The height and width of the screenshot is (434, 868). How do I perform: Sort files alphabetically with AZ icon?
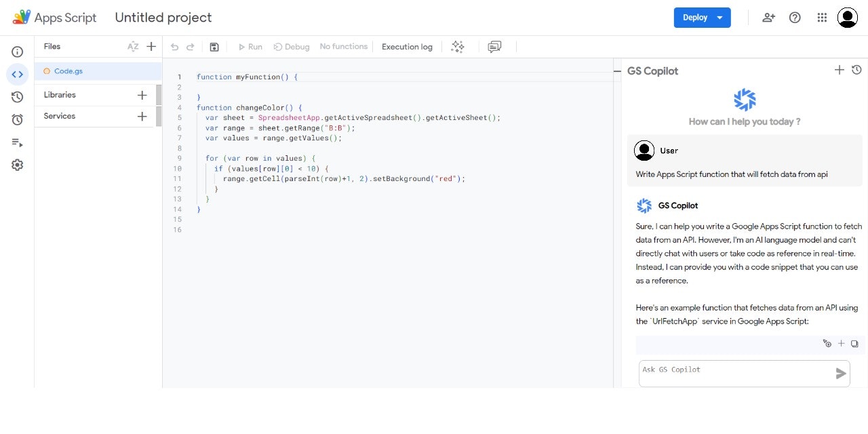pyautogui.click(x=133, y=47)
